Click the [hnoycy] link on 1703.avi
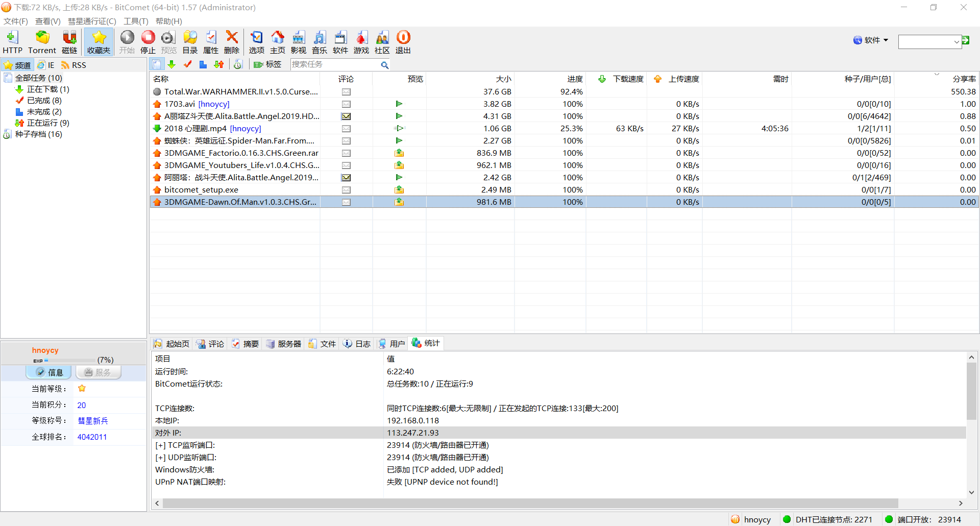The width and height of the screenshot is (980, 526). tap(214, 104)
